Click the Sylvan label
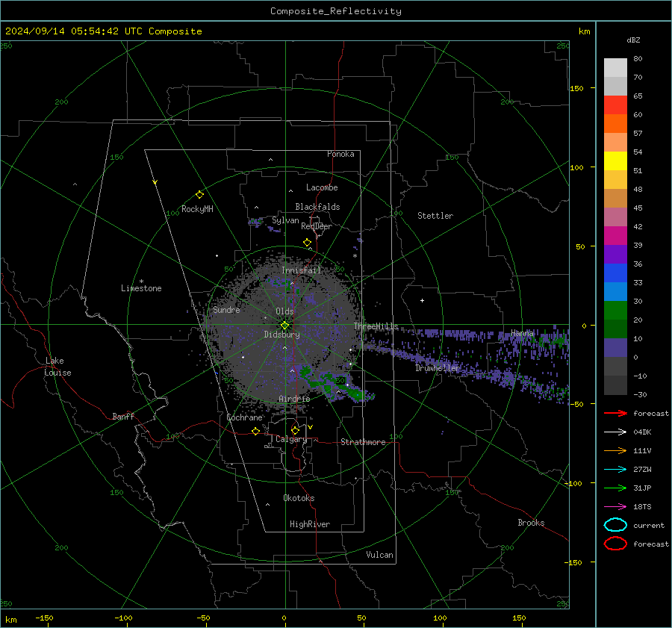Screen dimensions: 672x628 pyautogui.click(x=285, y=220)
